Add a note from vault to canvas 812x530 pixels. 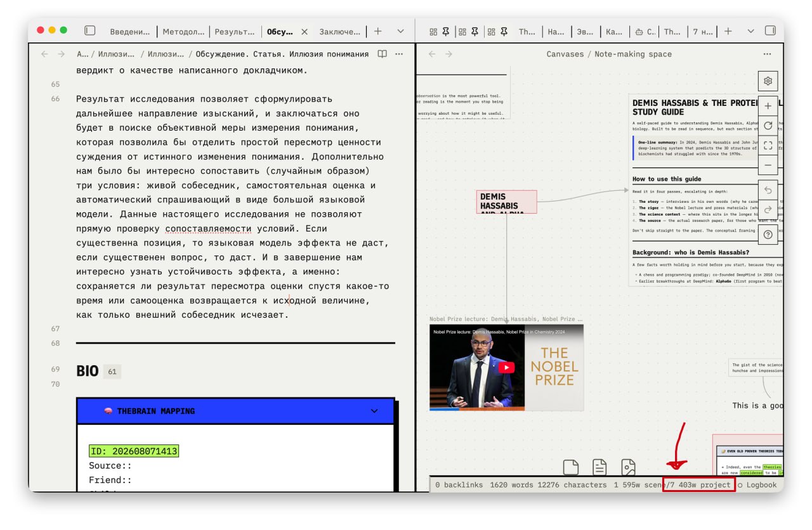pyautogui.click(x=599, y=467)
